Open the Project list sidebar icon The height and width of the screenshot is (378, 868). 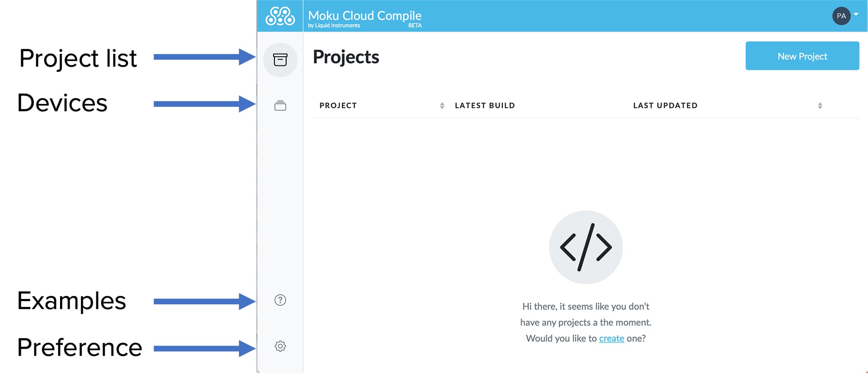pyautogui.click(x=280, y=60)
